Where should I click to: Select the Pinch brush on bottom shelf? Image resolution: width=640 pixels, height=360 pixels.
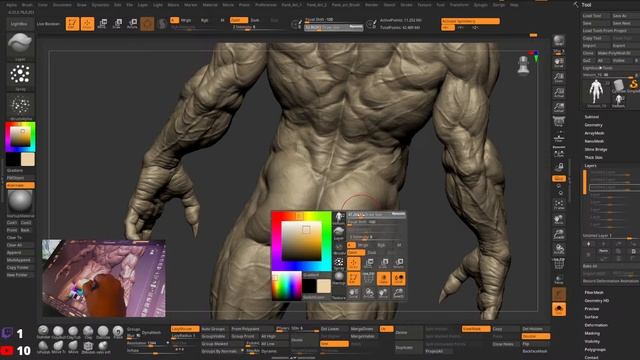point(118,332)
